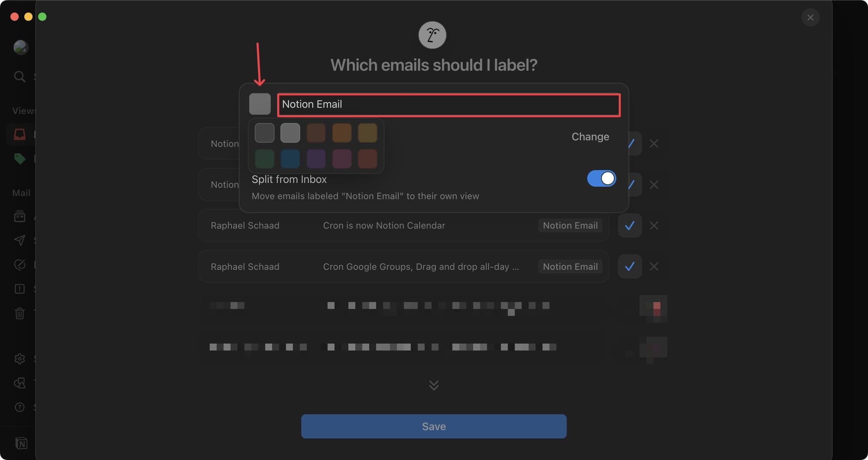The height and width of the screenshot is (460, 868).
Task: Click the assistant face avatar icon
Action: pyautogui.click(x=432, y=35)
